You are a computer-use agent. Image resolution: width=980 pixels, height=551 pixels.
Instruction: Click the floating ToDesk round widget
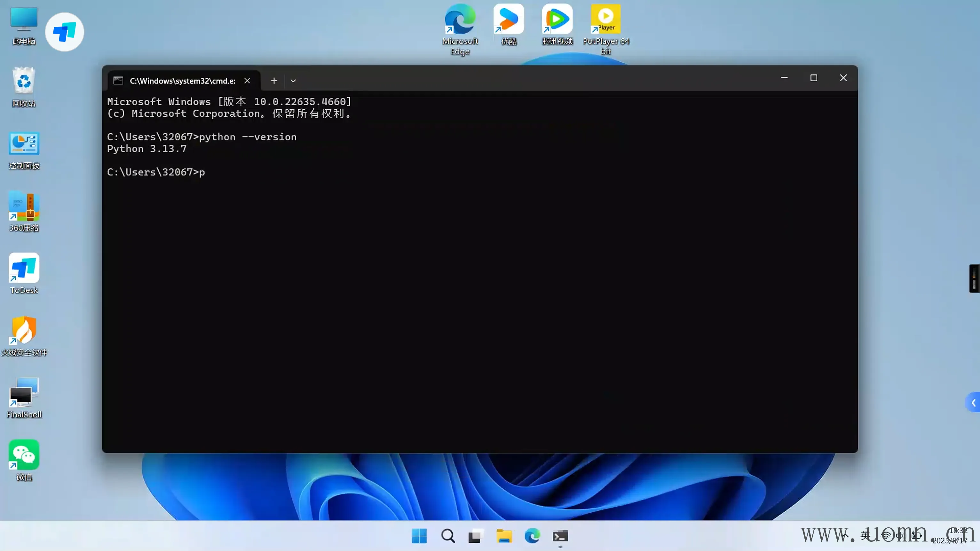(x=64, y=32)
